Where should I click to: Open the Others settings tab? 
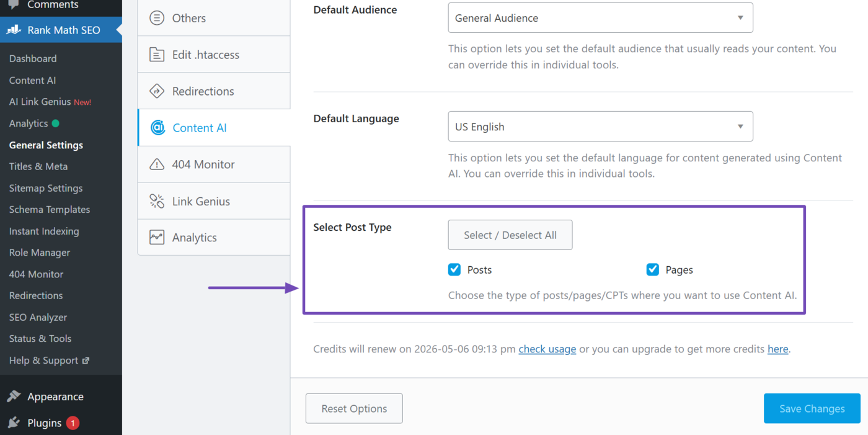tap(214, 18)
